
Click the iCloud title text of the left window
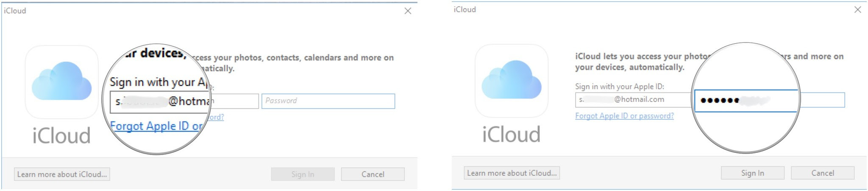pos(15,11)
